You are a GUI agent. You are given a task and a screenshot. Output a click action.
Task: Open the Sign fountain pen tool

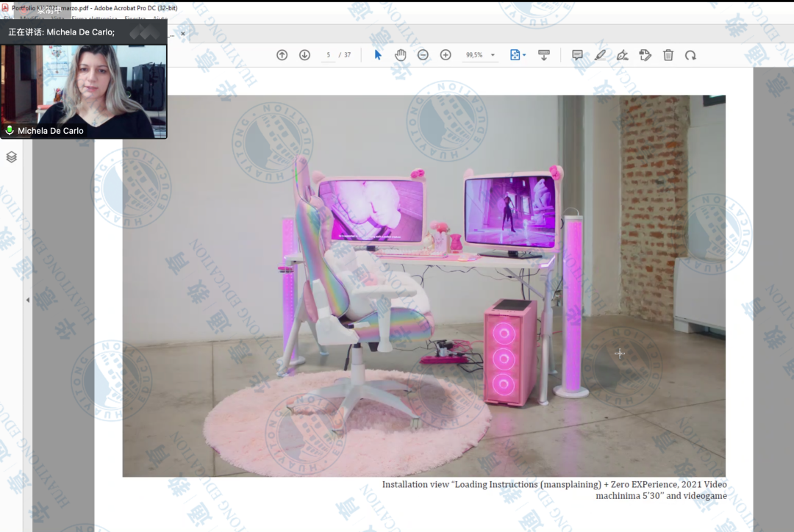(x=623, y=55)
